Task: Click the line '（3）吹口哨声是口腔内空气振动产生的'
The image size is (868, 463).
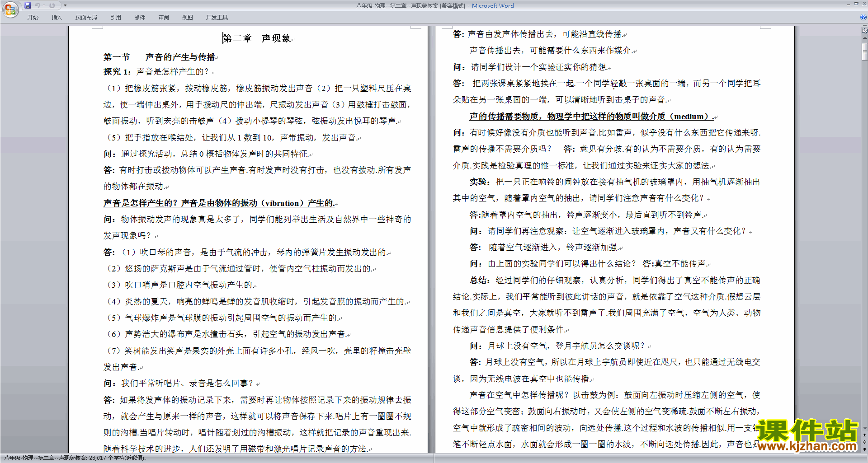Action: (179, 285)
